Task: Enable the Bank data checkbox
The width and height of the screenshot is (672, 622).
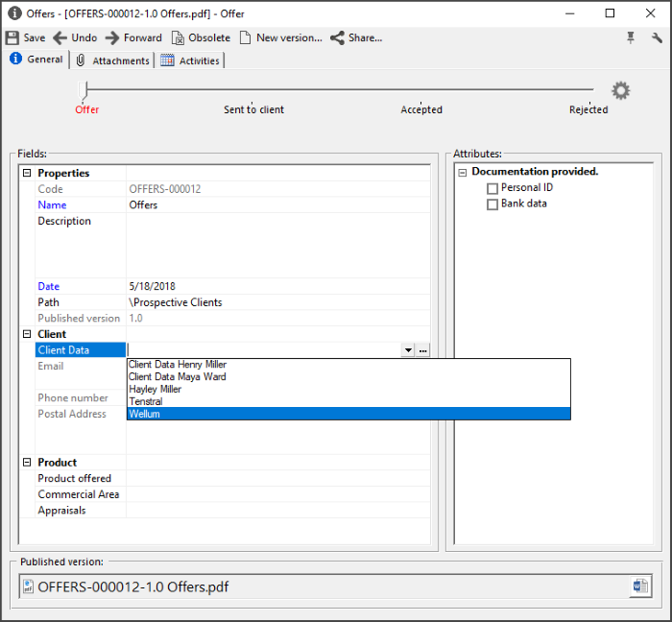Action: (x=492, y=204)
